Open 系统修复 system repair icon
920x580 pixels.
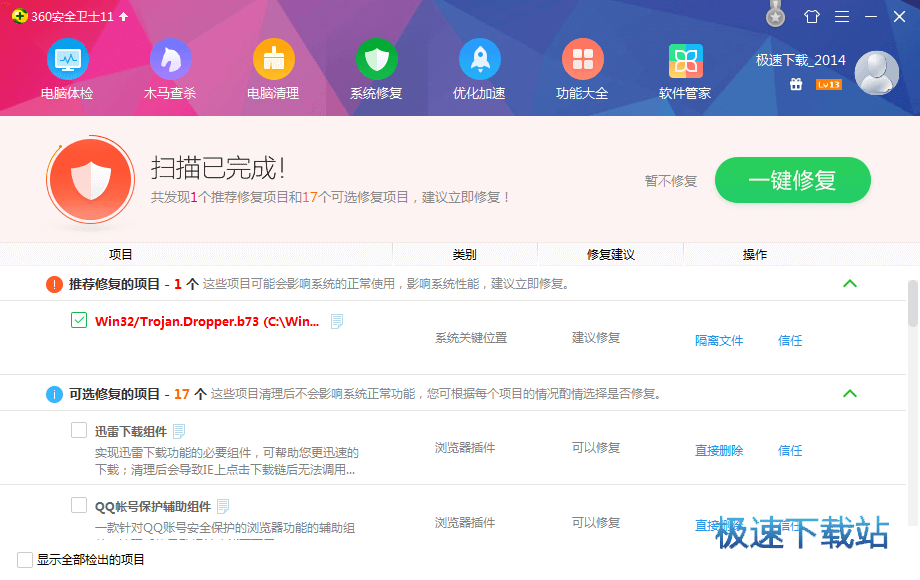[x=377, y=59]
